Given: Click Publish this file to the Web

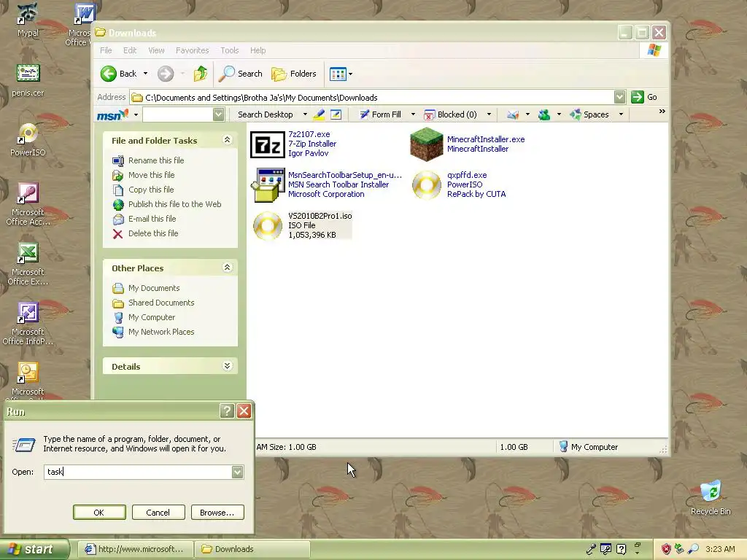Looking at the screenshot, I should pos(175,204).
